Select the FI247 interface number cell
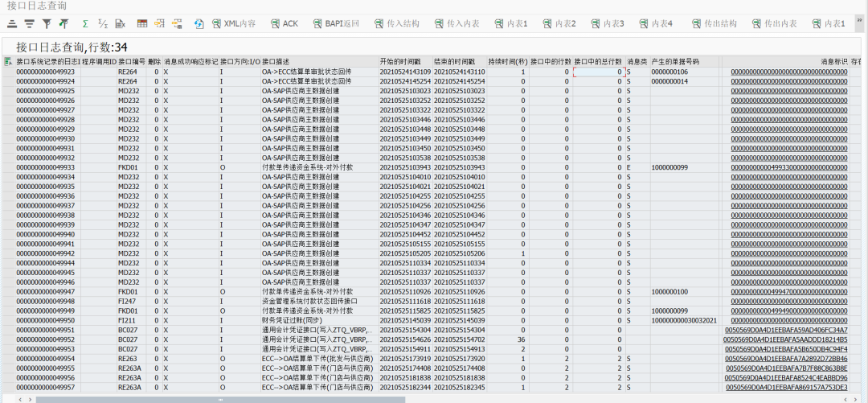Viewport: 868px width, 403px height. click(x=132, y=301)
